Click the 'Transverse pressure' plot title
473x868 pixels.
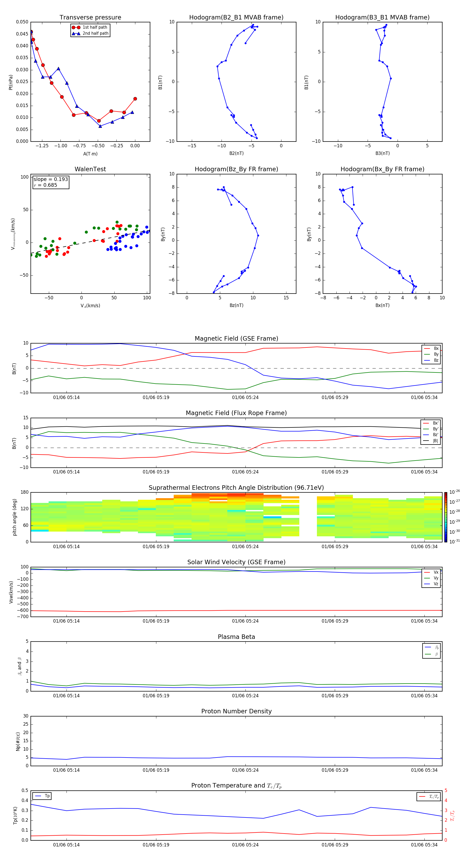click(90, 18)
